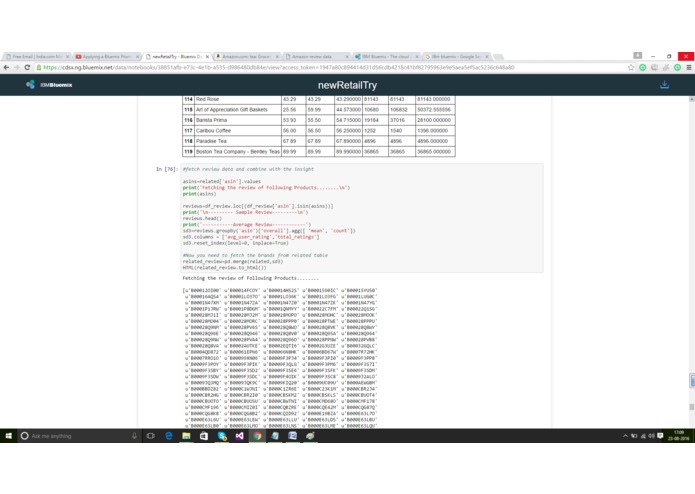Screen dimensions: 695x494
Task: Open Word from taskbar
Action: coord(293,436)
